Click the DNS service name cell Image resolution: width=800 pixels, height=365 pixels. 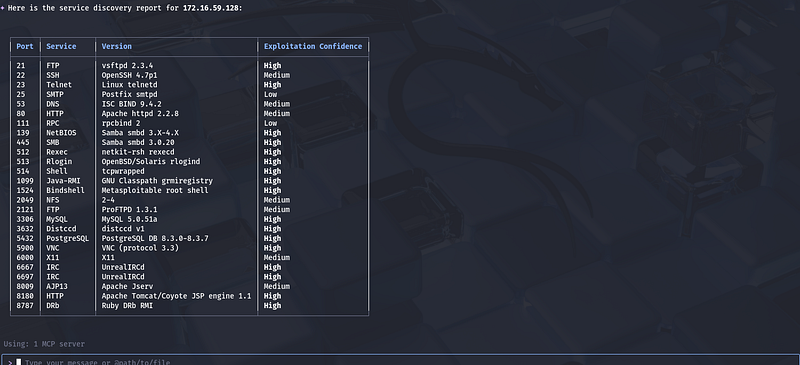(53, 104)
